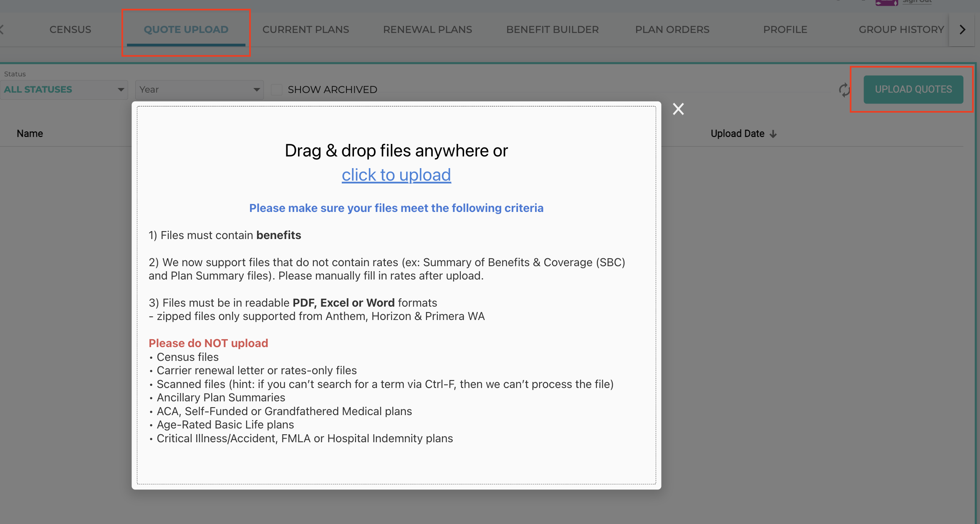The width and height of the screenshot is (980, 524).
Task: Expand the Year dropdown
Action: click(199, 90)
